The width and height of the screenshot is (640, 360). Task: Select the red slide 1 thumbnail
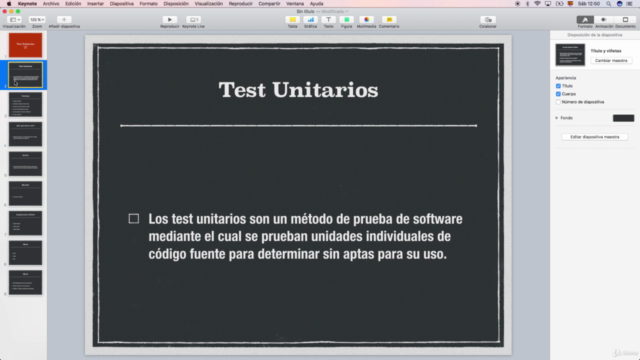pyautogui.click(x=25, y=45)
